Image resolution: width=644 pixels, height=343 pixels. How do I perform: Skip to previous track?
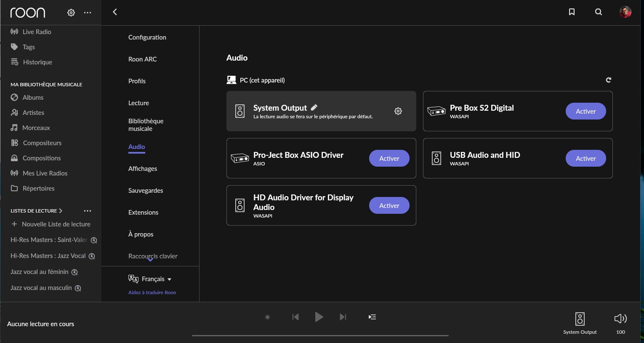click(295, 317)
